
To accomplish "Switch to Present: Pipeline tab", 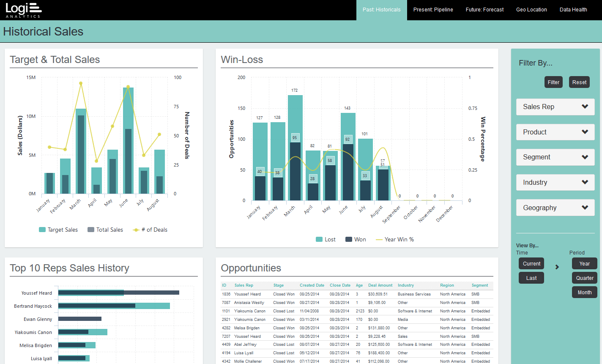I will (433, 10).
